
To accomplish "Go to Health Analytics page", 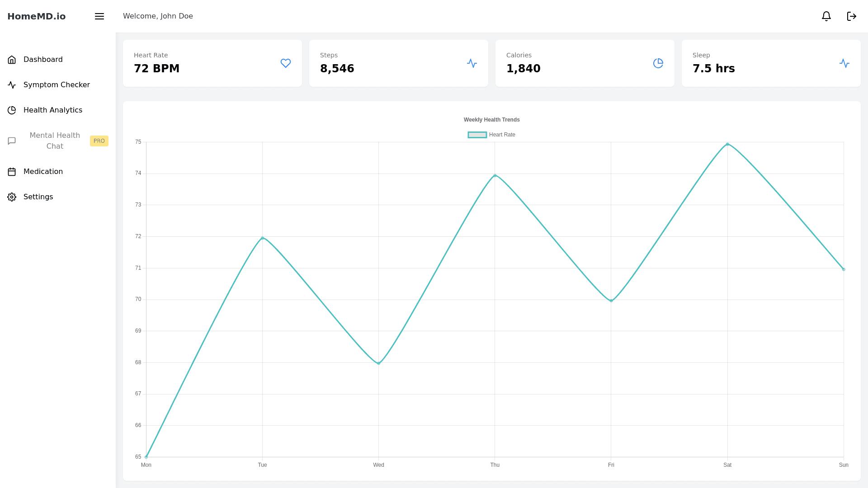I will (x=52, y=110).
